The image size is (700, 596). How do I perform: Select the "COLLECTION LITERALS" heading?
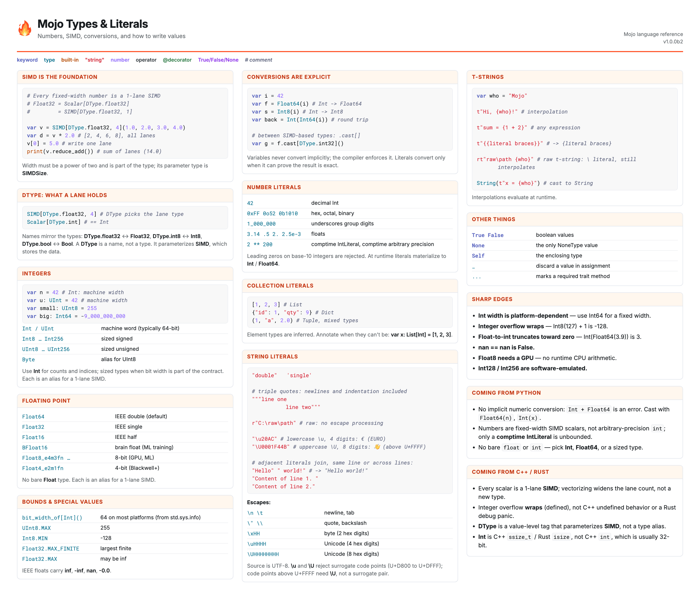click(x=280, y=285)
